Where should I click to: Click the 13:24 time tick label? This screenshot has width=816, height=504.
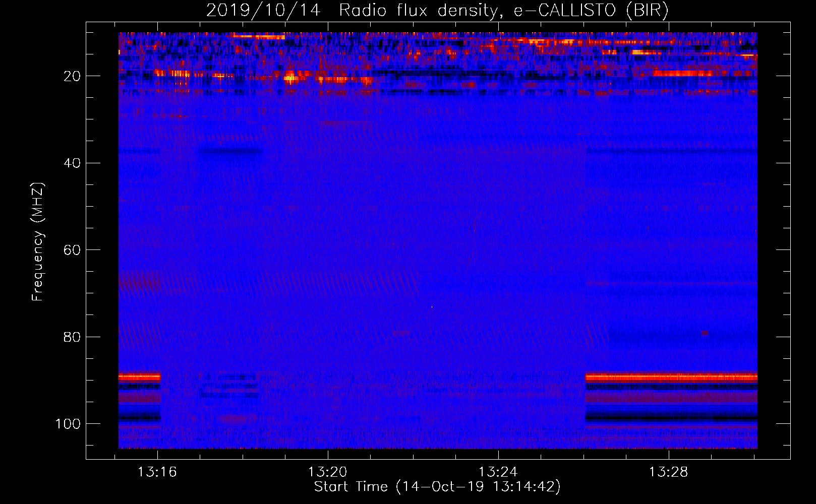498,472
